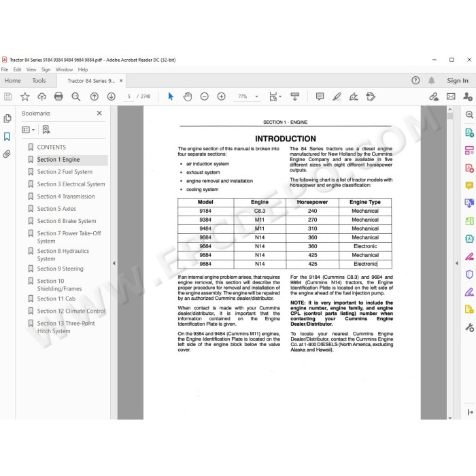476x476 pixels.
Task: Open the Section 11 Cab bookmark
Action: click(x=56, y=299)
